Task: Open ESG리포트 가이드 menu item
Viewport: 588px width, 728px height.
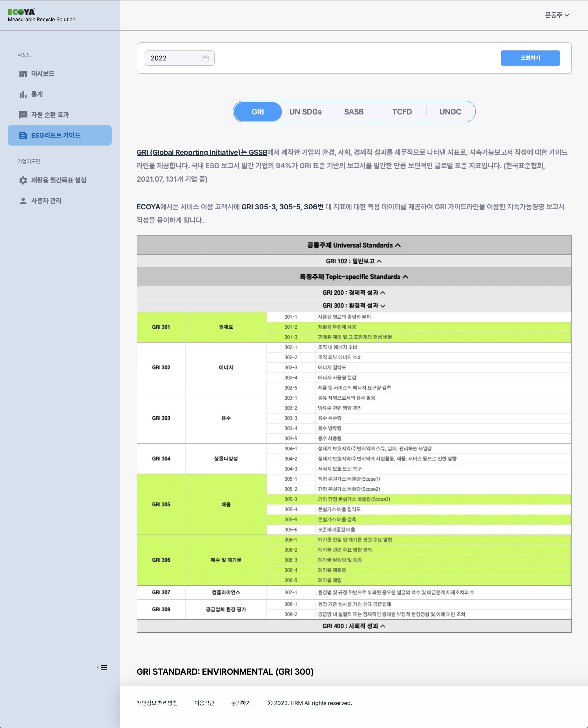Action: click(60, 136)
